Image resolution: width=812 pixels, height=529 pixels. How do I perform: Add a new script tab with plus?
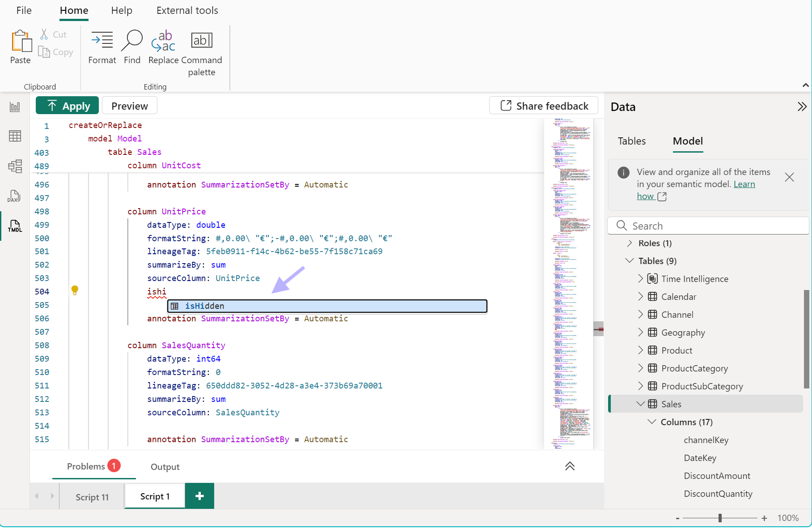pos(199,496)
